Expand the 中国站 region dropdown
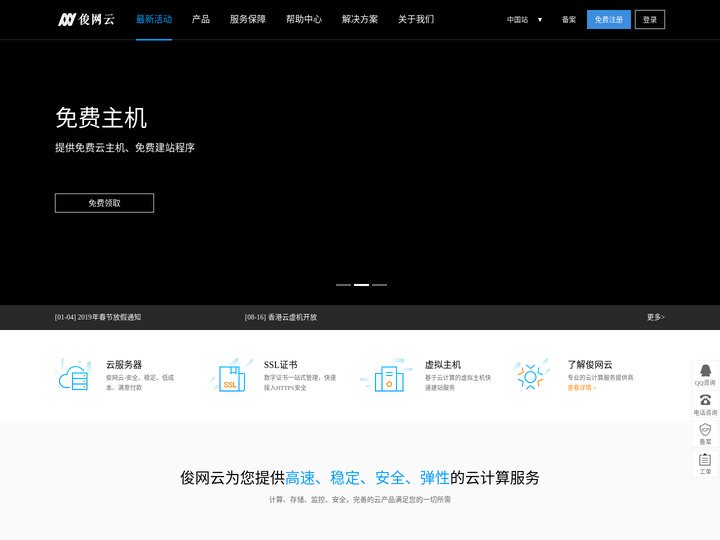Viewport: 720px width, 540px height. coord(524,20)
